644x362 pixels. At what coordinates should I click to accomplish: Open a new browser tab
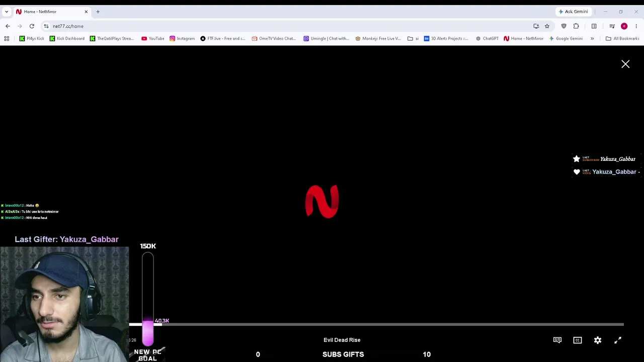tap(98, 12)
